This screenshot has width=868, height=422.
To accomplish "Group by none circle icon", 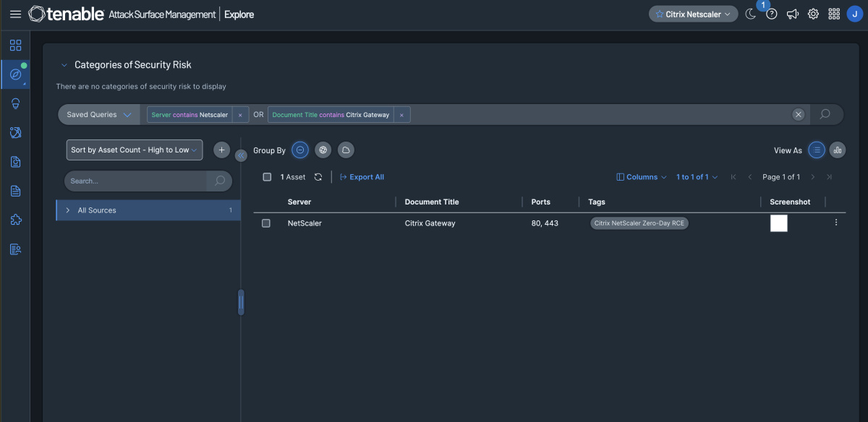I will point(301,150).
